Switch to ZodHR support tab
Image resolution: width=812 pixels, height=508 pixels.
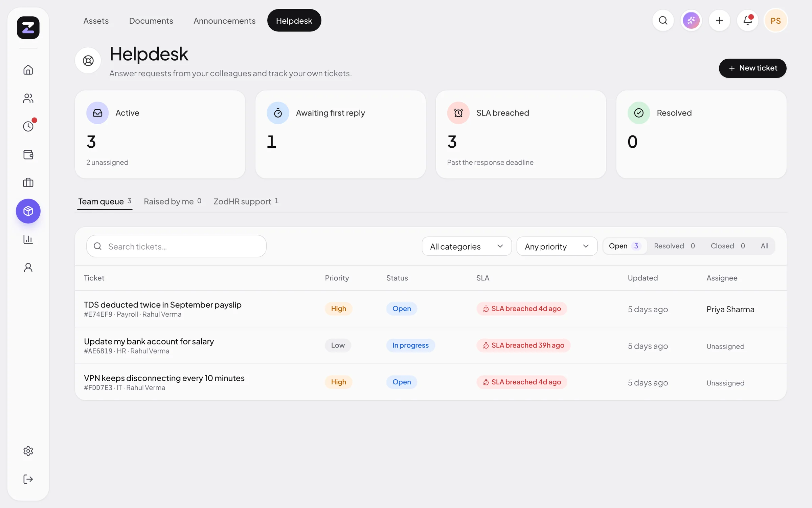(x=246, y=202)
